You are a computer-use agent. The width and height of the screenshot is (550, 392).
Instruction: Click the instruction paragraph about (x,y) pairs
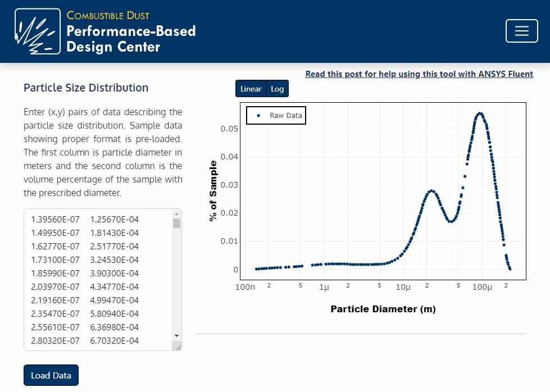tap(103, 153)
